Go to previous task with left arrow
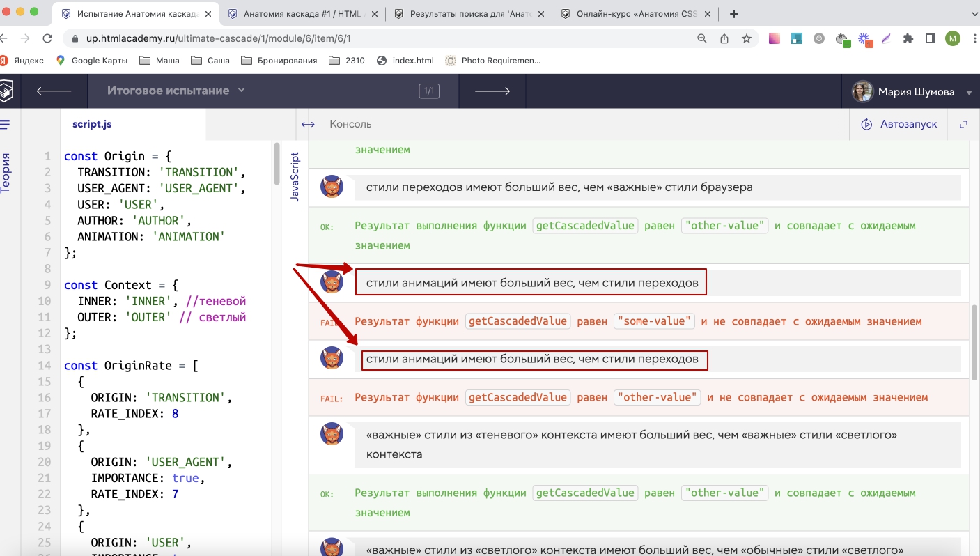980x556 pixels. [54, 91]
